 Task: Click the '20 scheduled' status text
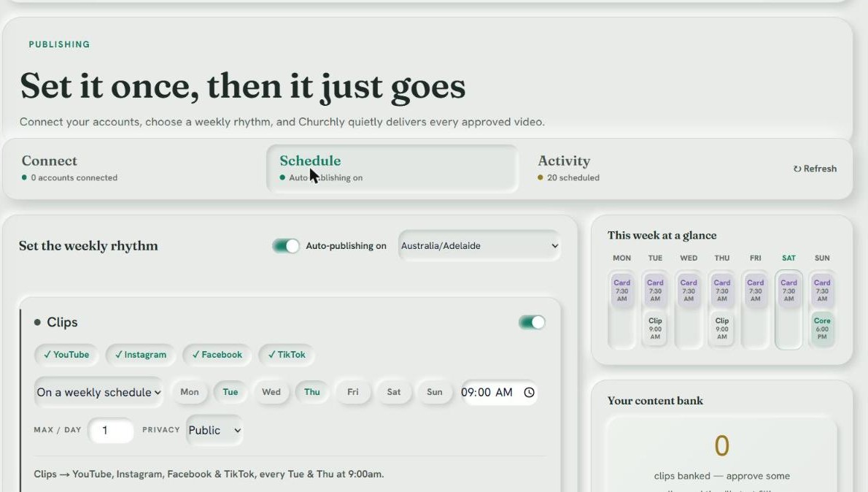(x=573, y=178)
